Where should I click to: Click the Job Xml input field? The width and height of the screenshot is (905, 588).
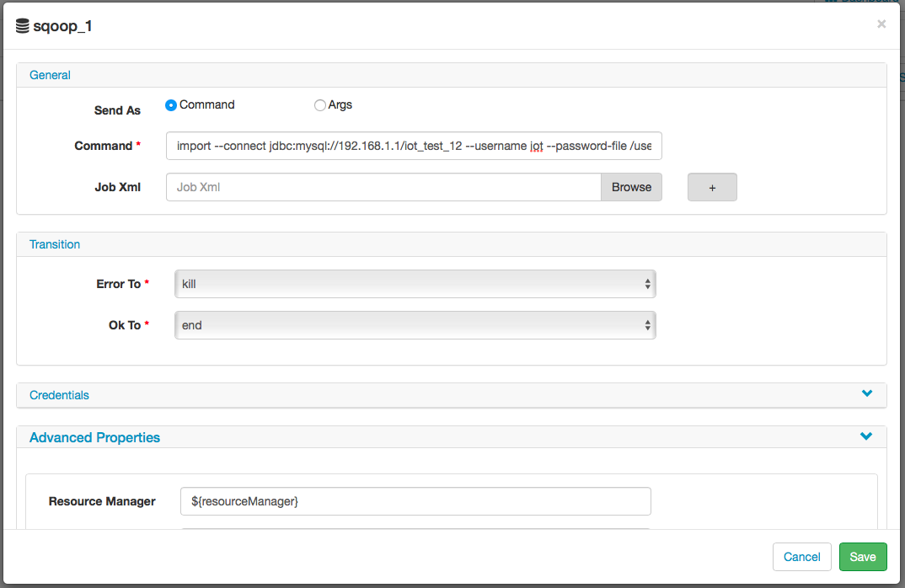coord(383,187)
